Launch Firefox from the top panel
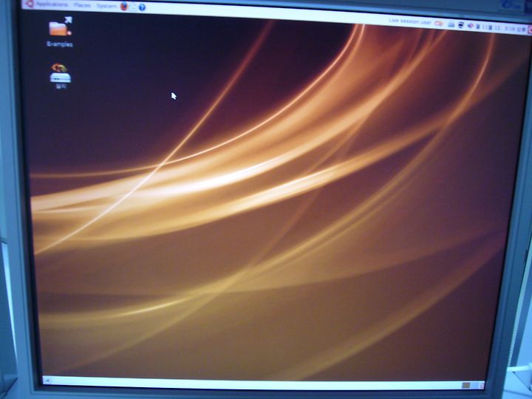The width and height of the screenshot is (532, 399). point(124,7)
